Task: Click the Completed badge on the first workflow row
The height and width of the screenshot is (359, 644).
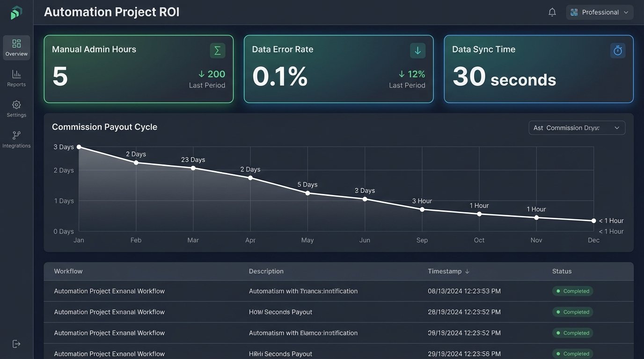Action: pos(572,291)
